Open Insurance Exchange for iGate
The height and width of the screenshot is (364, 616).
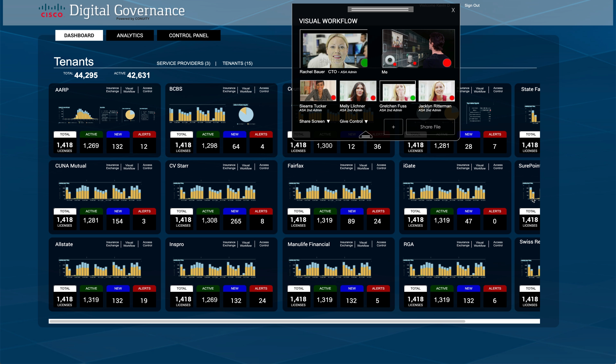coord(463,167)
